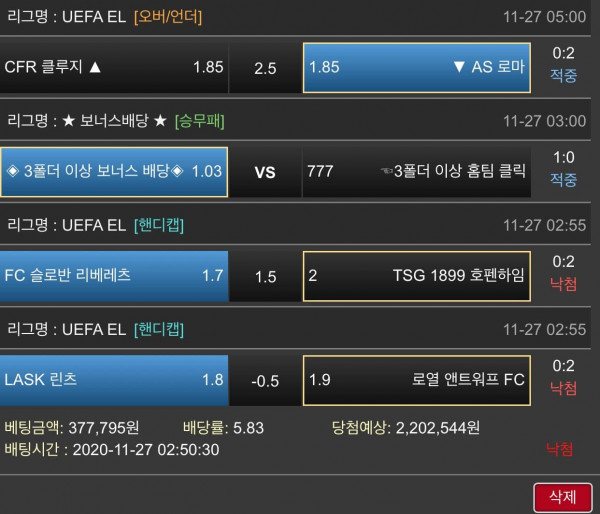This screenshot has width=600, height=514.
Task: Click the pointing hand icon before 3폴더
Action: (x=390, y=172)
